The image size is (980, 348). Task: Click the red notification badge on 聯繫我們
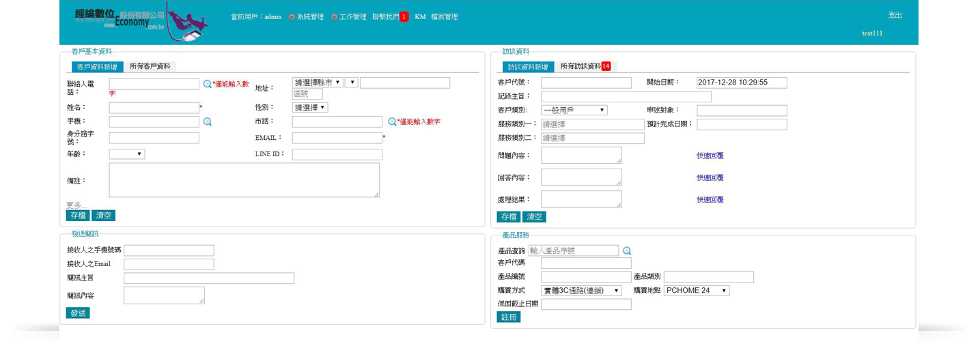404,17
